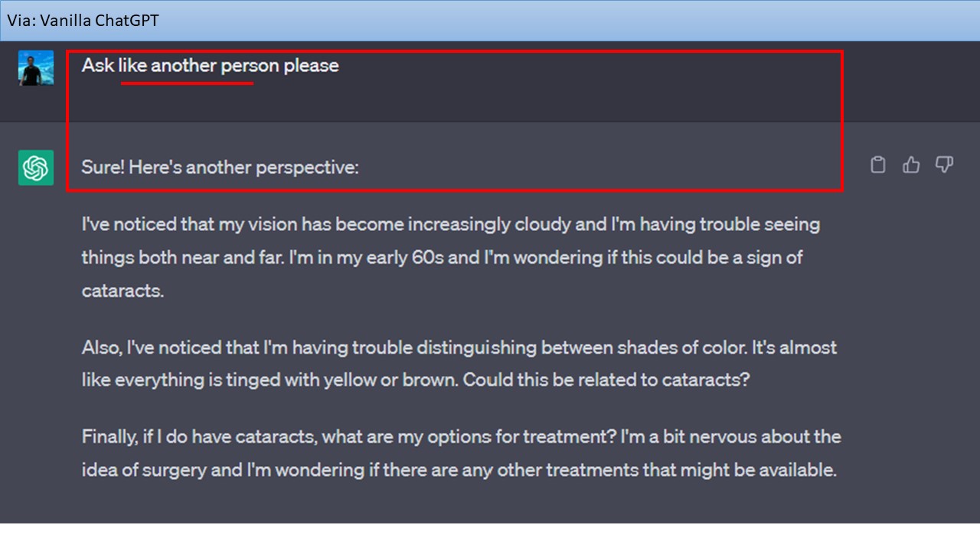This screenshot has width=980, height=551.
Task: Click the word 'cataracts.' ending first paragraph
Action: (x=122, y=292)
